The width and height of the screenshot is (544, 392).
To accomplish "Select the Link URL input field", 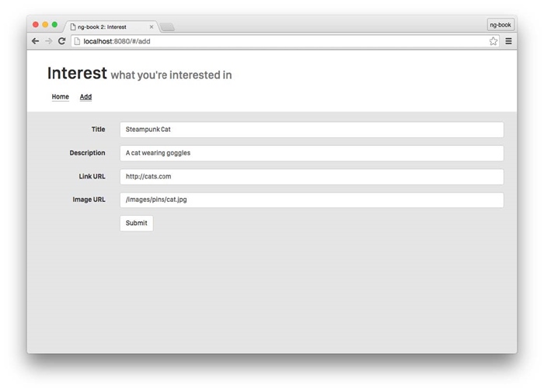I will 311,176.
